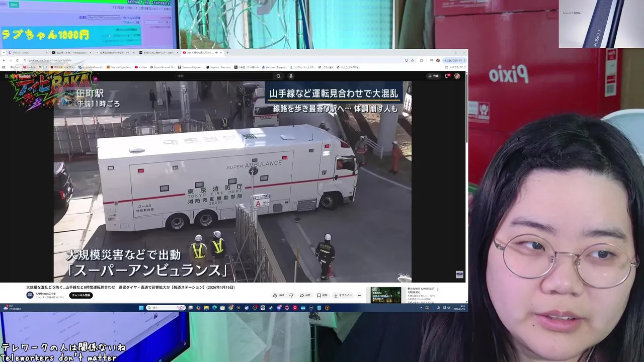
Task: Like the video with thumbs-up 1467
Action: click(279, 295)
